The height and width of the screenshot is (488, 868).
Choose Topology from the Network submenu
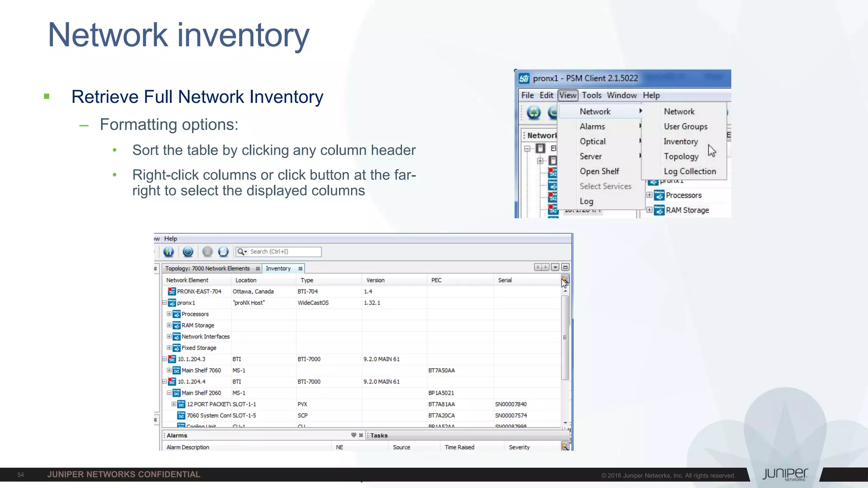click(681, 156)
